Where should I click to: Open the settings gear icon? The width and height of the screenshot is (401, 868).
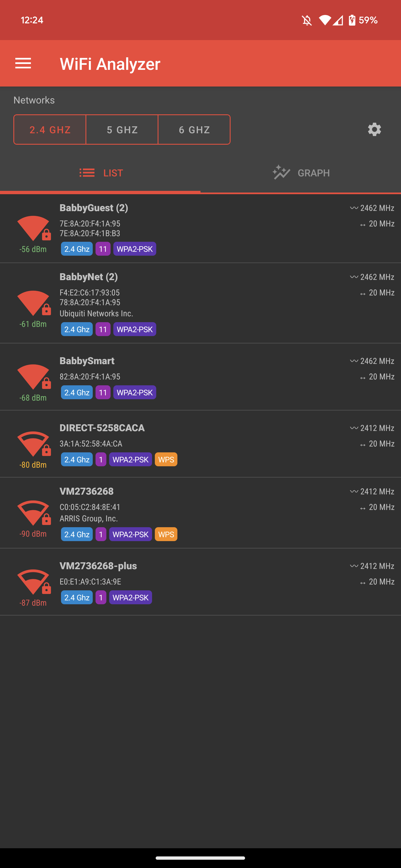point(374,130)
